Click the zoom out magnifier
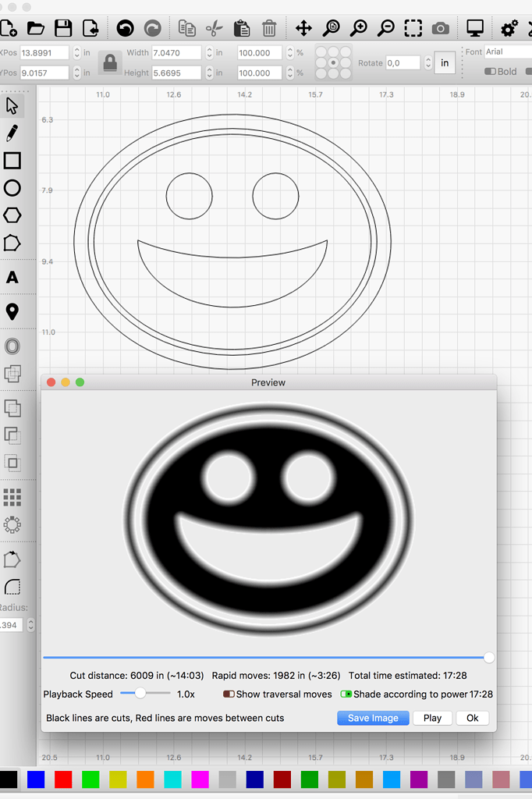 386,28
